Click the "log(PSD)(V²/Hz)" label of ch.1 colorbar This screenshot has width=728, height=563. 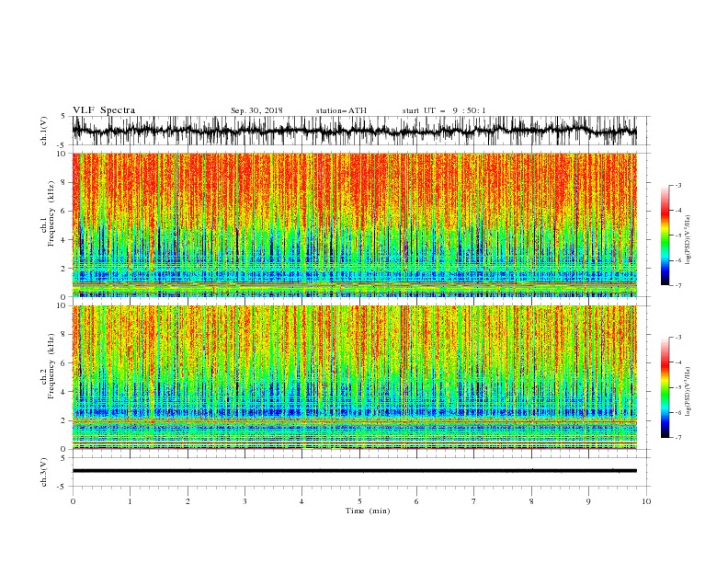tap(688, 240)
